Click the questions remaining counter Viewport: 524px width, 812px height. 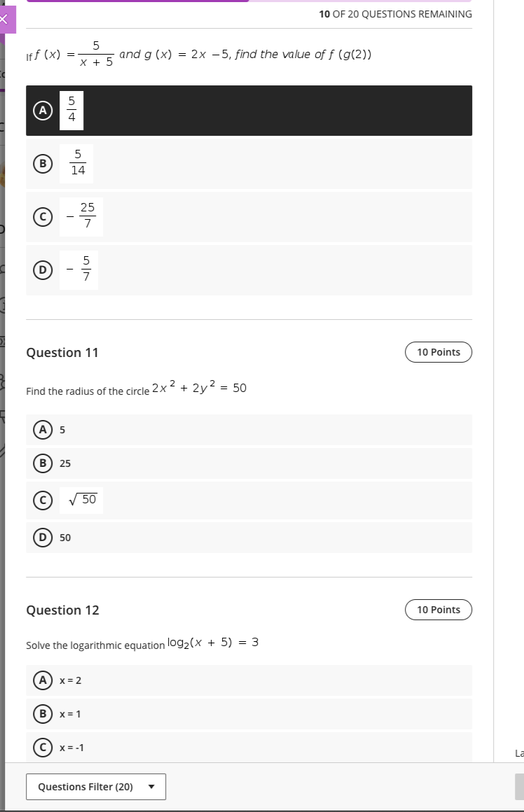(397, 13)
